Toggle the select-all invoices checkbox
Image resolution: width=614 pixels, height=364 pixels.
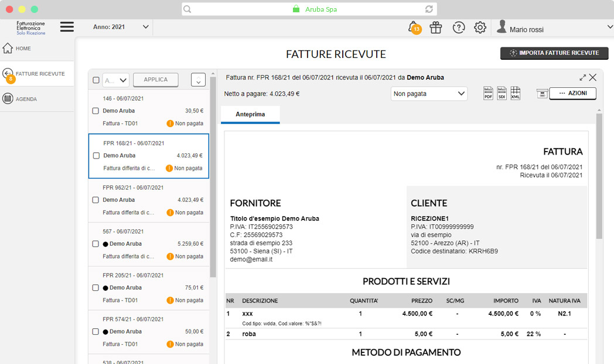tap(96, 80)
